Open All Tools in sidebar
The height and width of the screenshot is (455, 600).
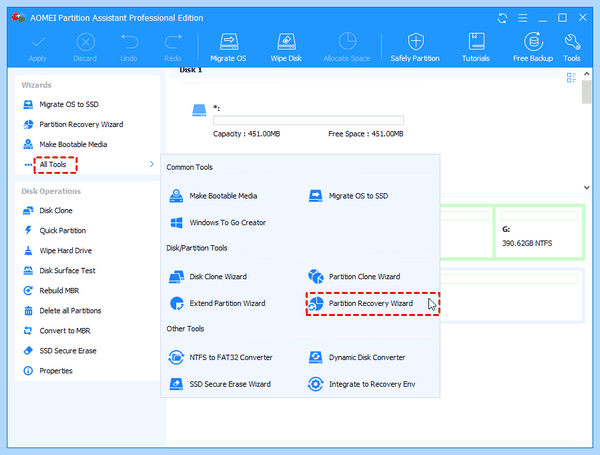tap(53, 165)
